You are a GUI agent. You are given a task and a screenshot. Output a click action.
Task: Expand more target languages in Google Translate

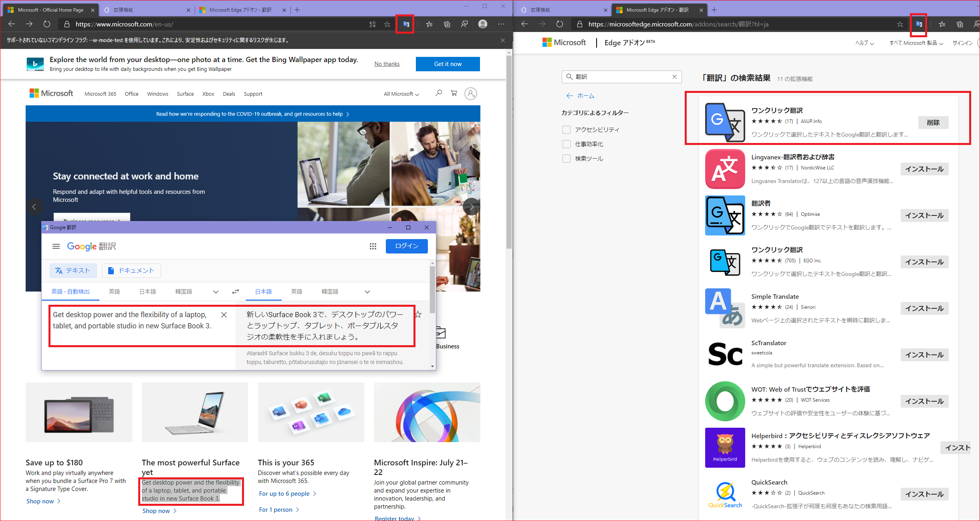point(367,292)
